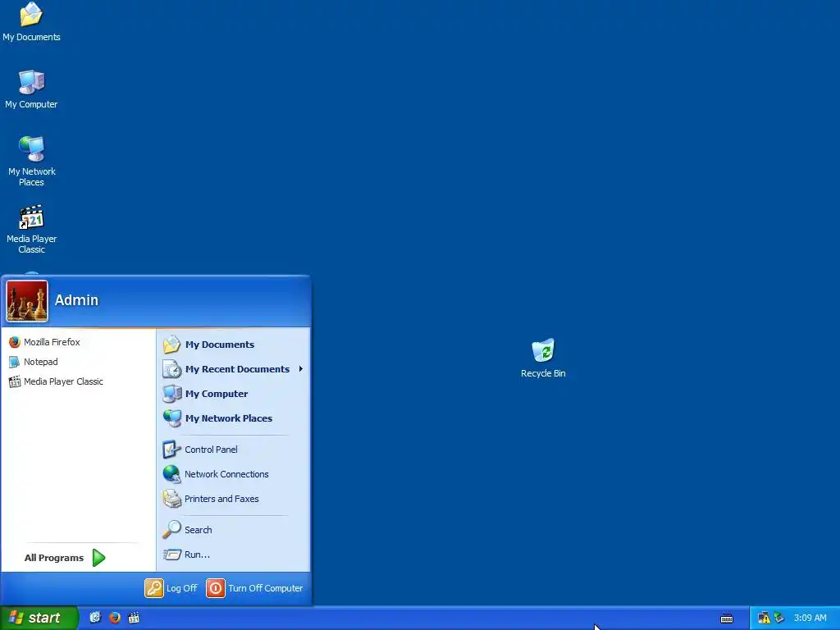Expand My Recent Documents submenu
840x630 pixels.
(x=233, y=369)
